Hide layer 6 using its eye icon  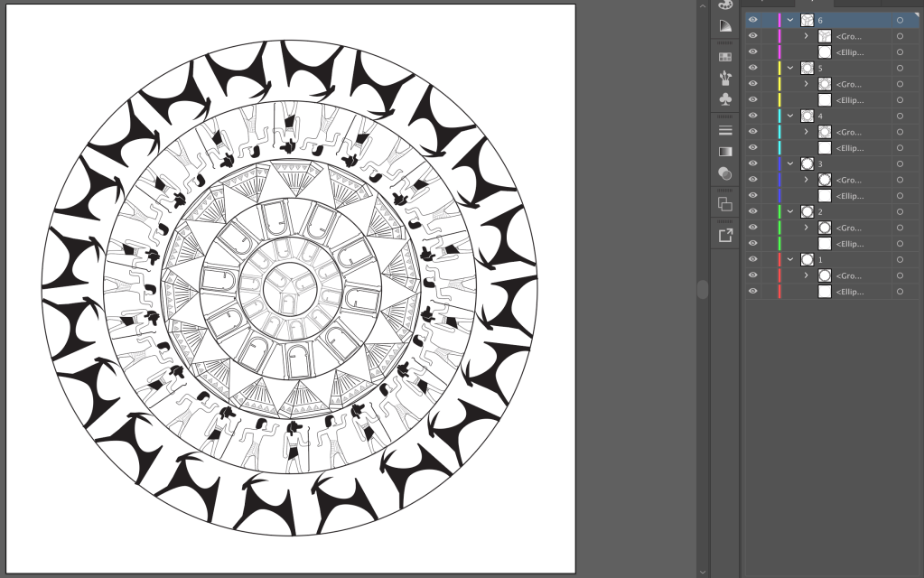(753, 20)
